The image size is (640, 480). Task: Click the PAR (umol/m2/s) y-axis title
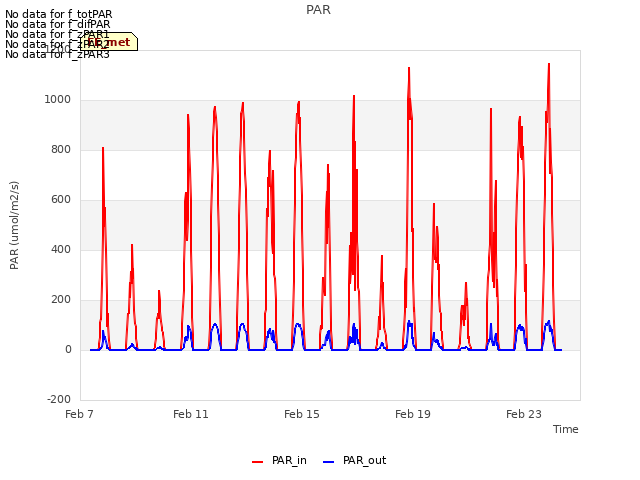point(14,225)
